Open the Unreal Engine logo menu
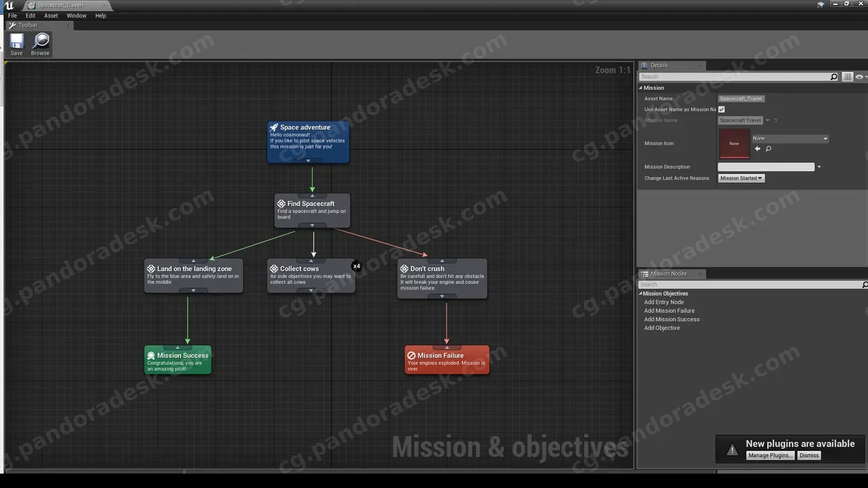 (9, 5)
